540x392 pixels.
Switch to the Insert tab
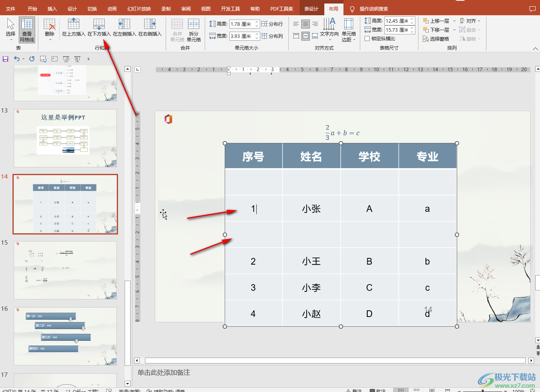tap(52, 9)
